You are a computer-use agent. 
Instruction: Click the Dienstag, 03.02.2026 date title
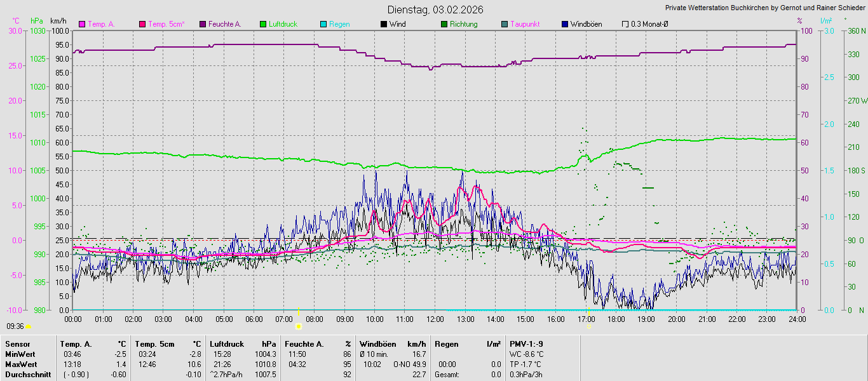click(435, 10)
